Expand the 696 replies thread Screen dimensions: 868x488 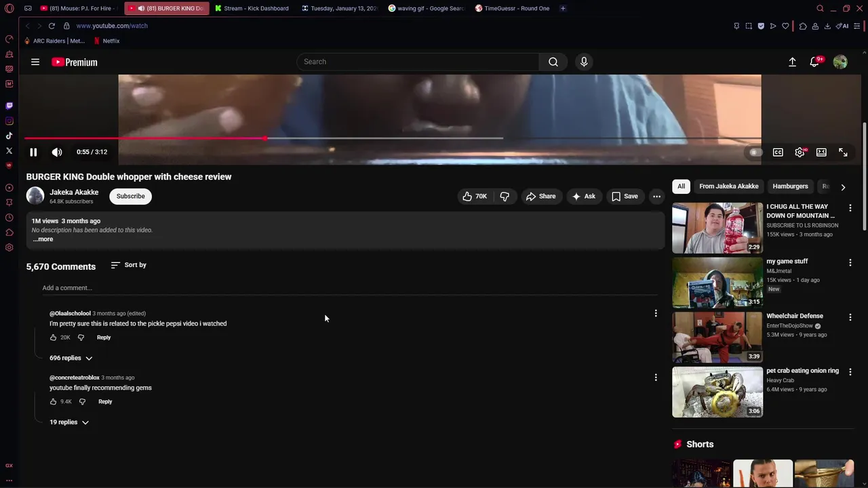point(71,358)
